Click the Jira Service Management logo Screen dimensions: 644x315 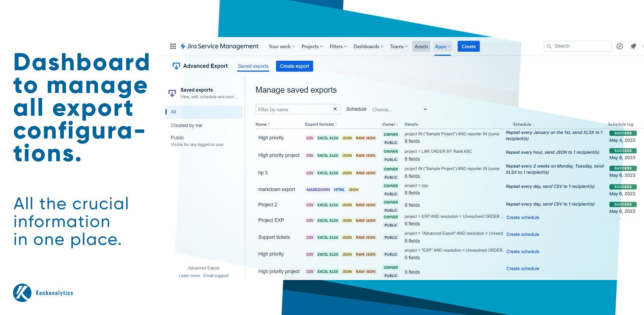pos(219,46)
